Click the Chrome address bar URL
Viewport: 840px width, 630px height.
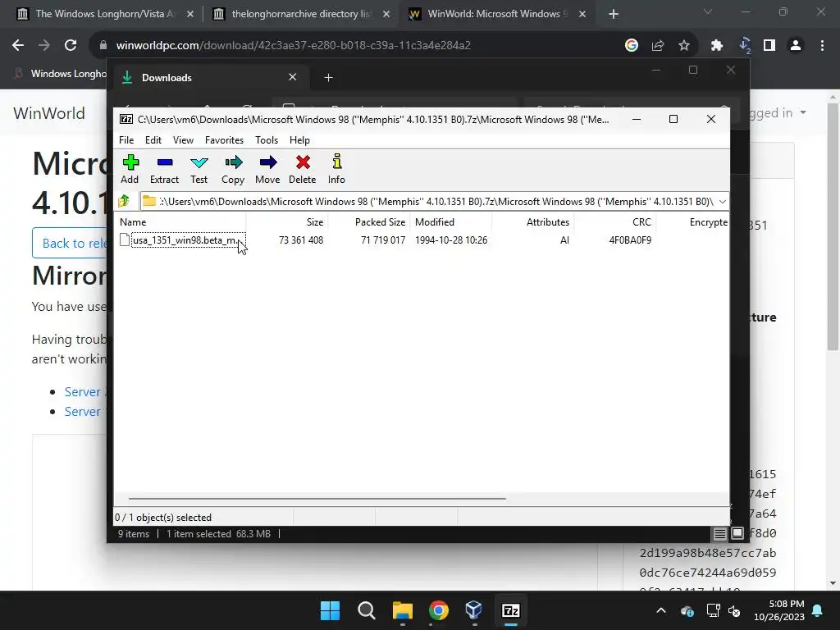293,46
